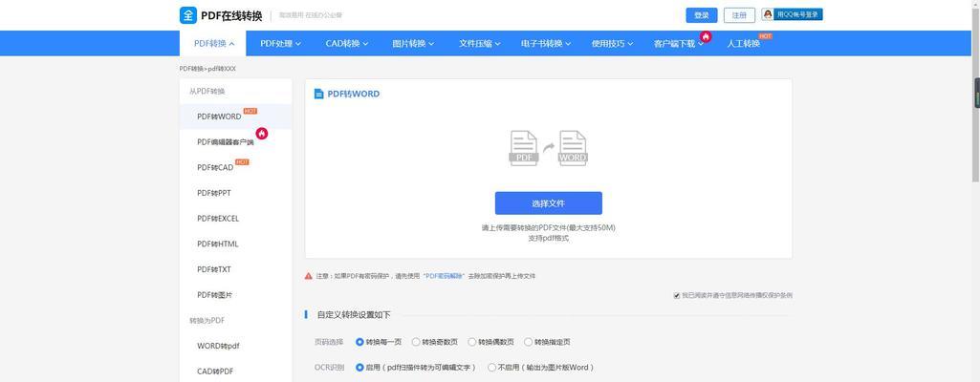Click the PDF在线转换 site logo icon
Screen dimensions: 980x382
click(x=188, y=15)
